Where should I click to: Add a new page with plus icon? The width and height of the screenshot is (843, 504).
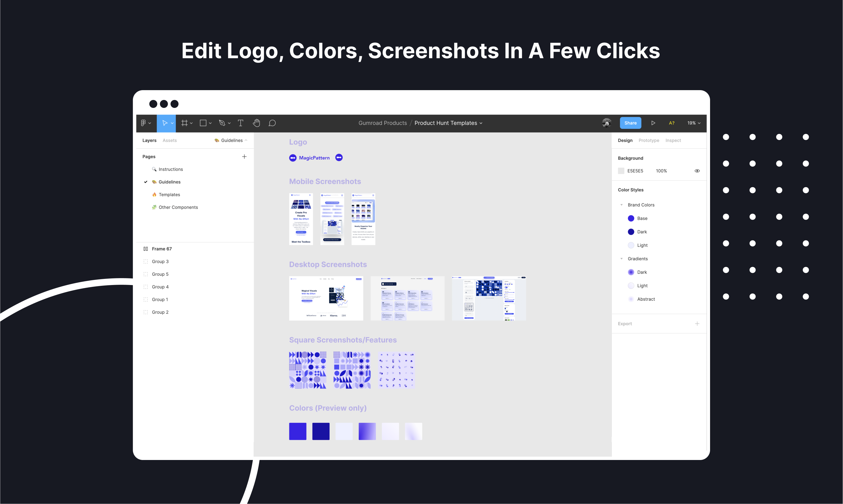[244, 157]
